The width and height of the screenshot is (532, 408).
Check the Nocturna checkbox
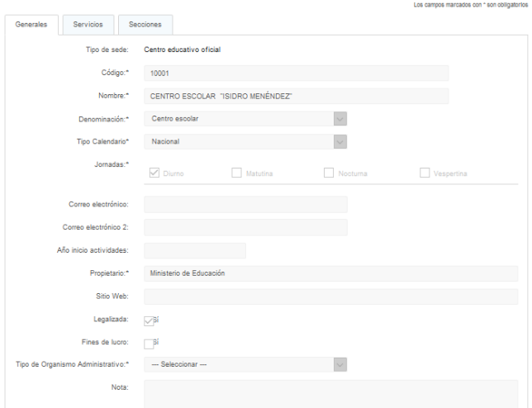(329, 173)
